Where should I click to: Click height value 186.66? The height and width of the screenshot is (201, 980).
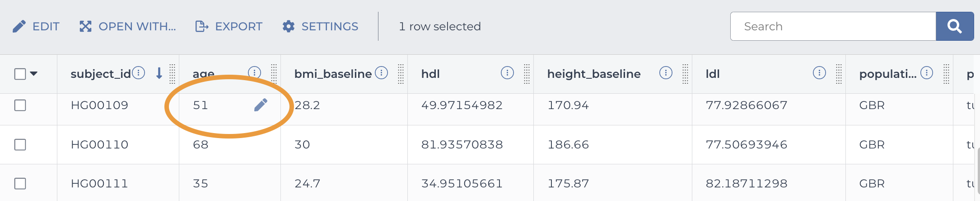pos(568,145)
